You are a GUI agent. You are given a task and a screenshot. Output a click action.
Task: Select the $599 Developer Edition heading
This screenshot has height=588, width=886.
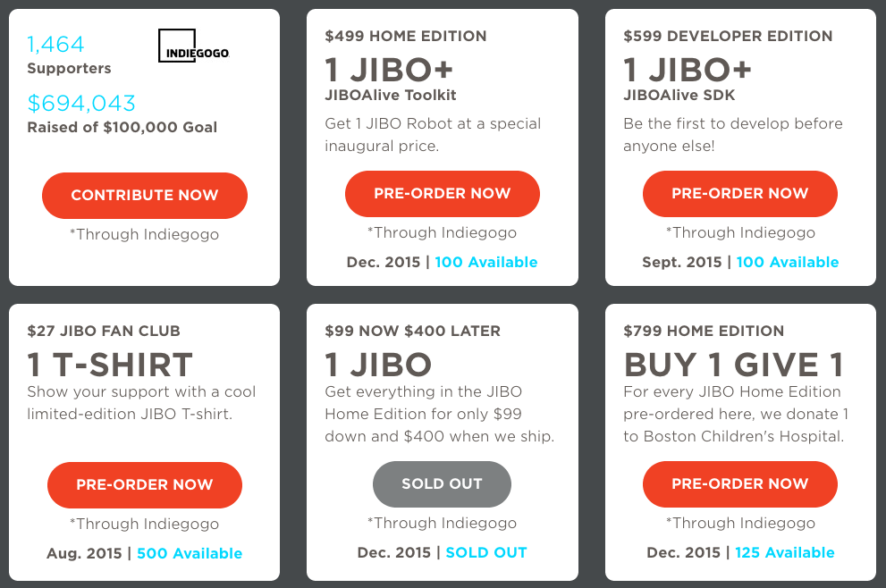(728, 36)
